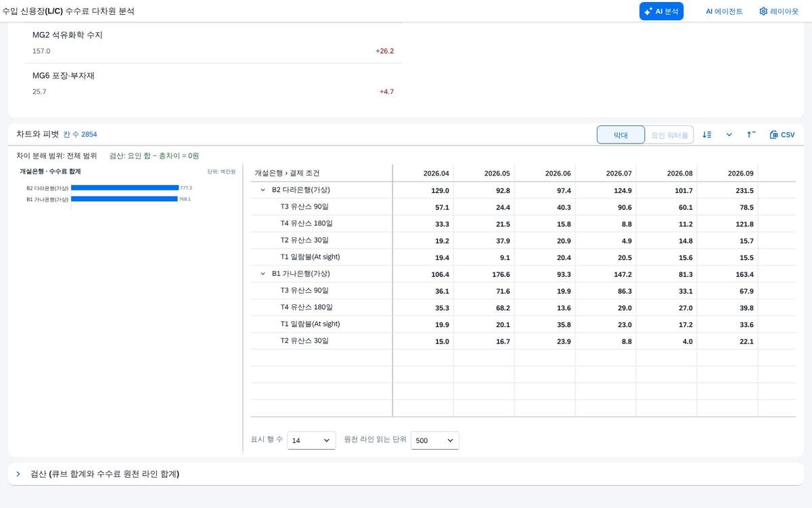The width and height of the screenshot is (812, 508).
Task: Click T1 일람불(At sight) under B1 가나은행
Action: [x=311, y=324]
